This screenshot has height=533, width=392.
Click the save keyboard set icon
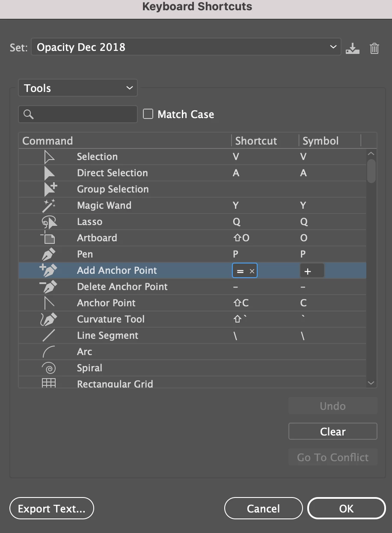pos(352,48)
